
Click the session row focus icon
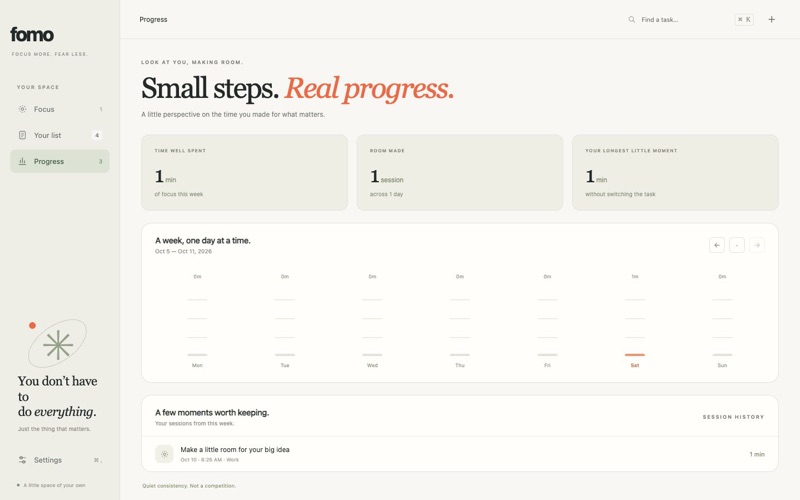click(x=164, y=454)
